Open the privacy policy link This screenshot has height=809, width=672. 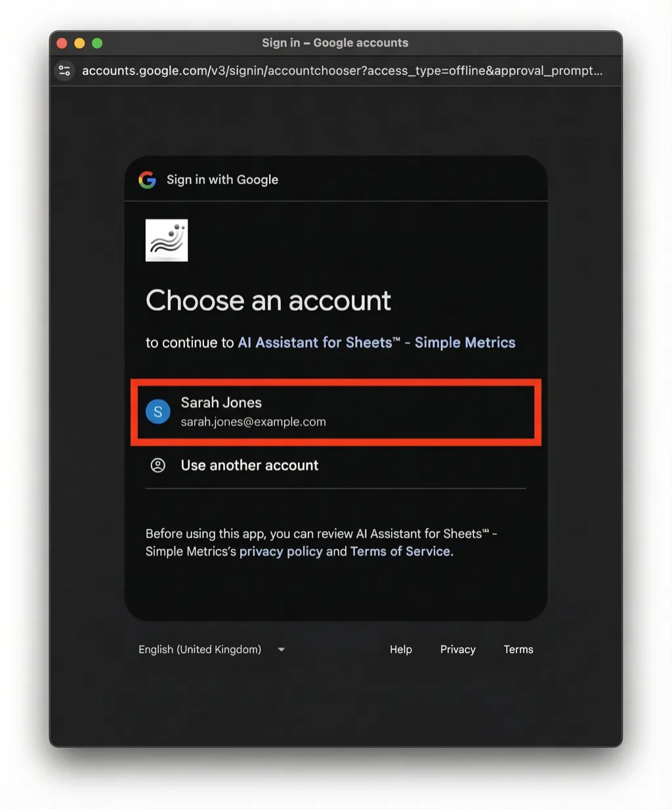[280, 551]
